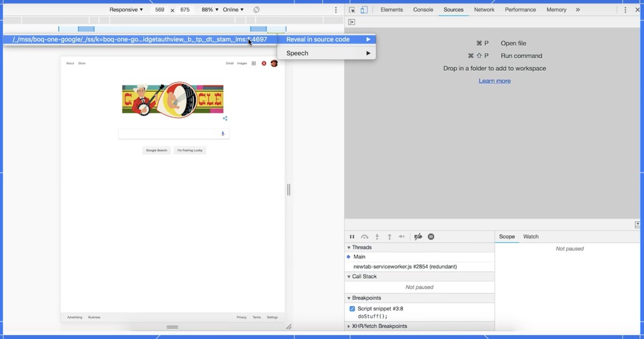Show the Sources navigator pane

[x=352, y=22]
